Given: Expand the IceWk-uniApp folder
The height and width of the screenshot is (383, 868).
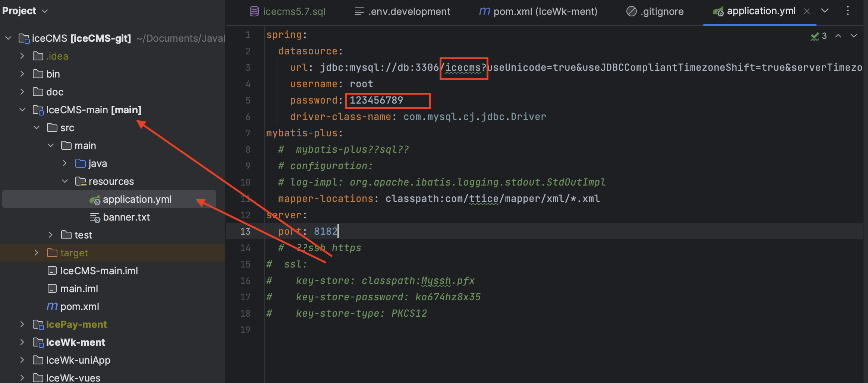Looking at the screenshot, I should (22, 360).
